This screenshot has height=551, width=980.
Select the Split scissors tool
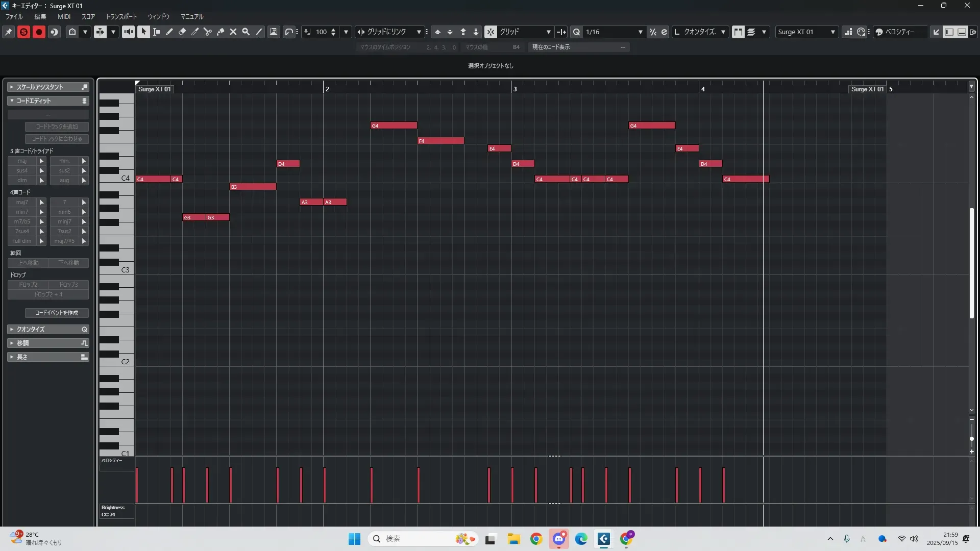click(208, 32)
